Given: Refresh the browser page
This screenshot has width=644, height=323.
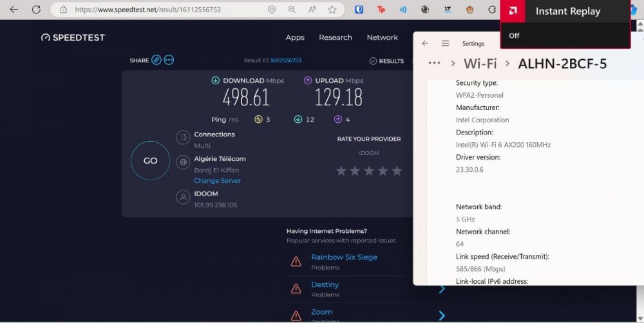Looking at the screenshot, I should click(x=36, y=10).
